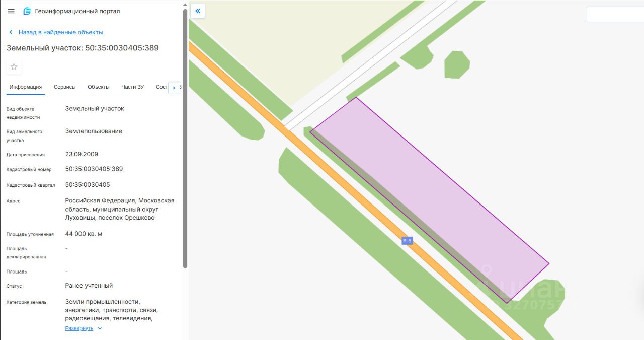Click the back arrow beside Назад в найденные объекты
The image size is (644, 340).
(11, 32)
